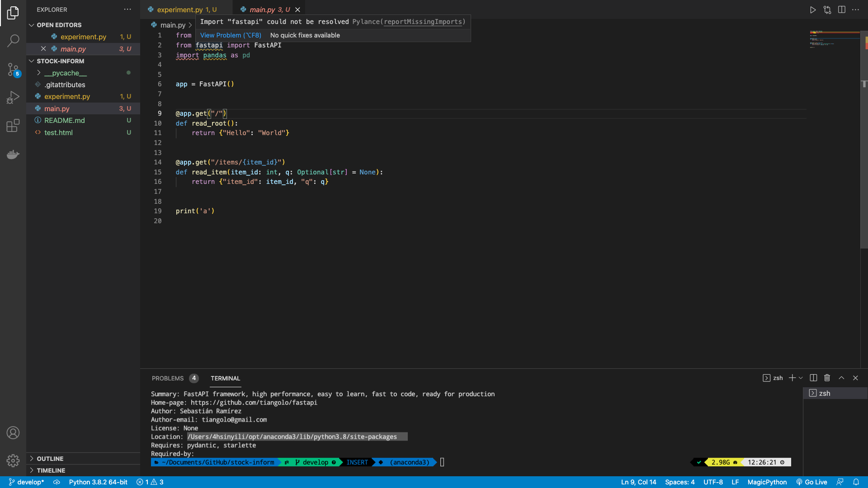Split the editor with the split icon
The width and height of the screenshot is (868, 488).
[x=842, y=9]
